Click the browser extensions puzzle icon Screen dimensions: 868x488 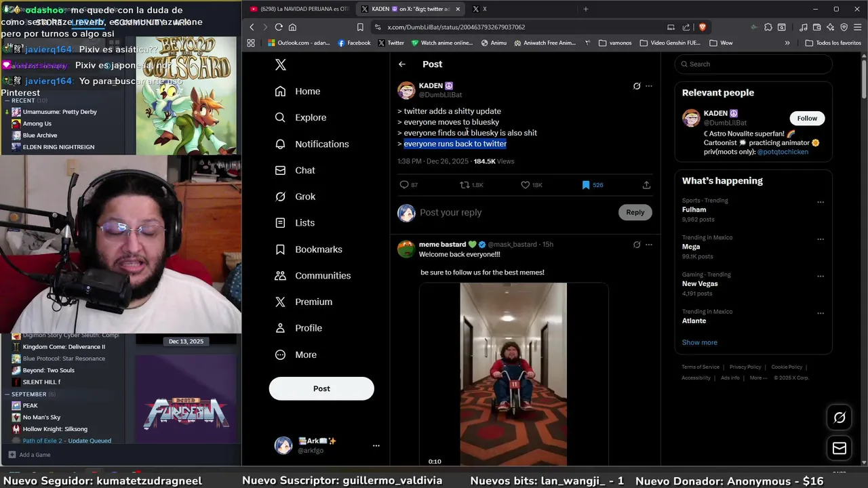coord(768,27)
